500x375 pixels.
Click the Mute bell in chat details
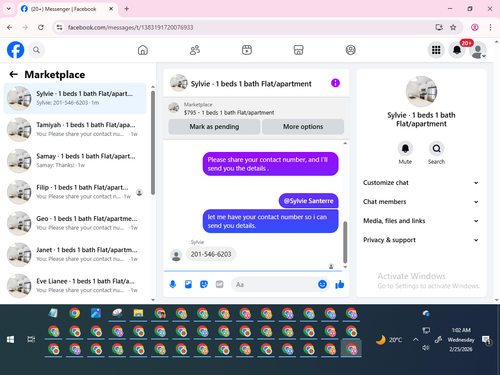[x=405, y=148]
